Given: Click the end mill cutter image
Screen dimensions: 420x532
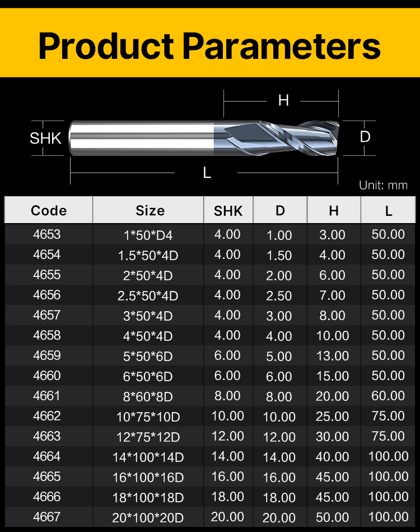Looking at the screenshot, I should pos(204,137).
